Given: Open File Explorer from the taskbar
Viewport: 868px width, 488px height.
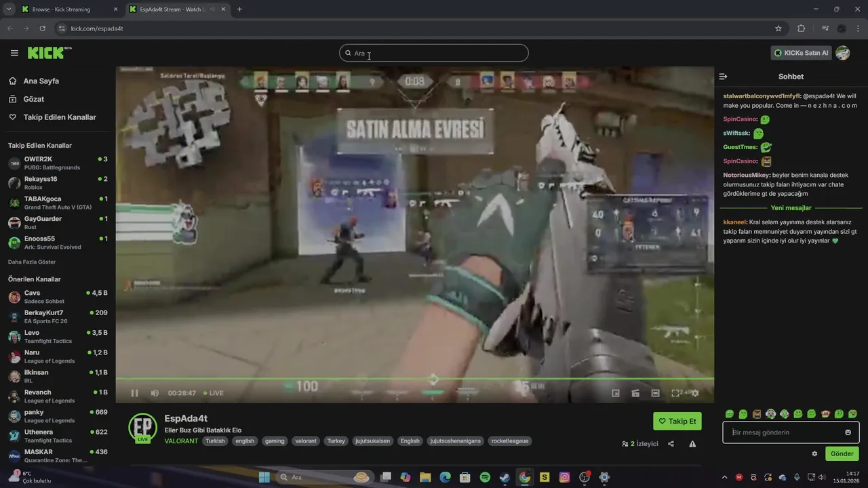Looking at the screenshot, I should [x=425, y=477].
